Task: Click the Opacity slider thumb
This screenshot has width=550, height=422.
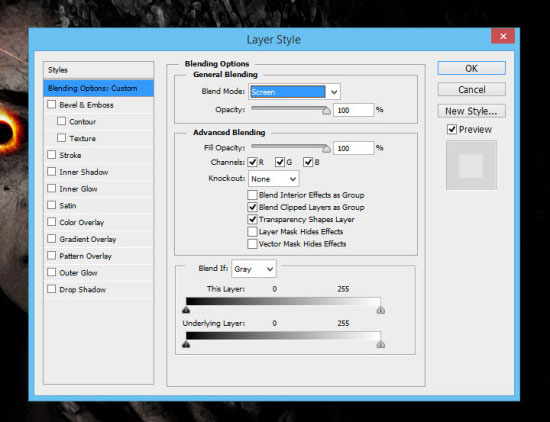Action: (327, 111)
